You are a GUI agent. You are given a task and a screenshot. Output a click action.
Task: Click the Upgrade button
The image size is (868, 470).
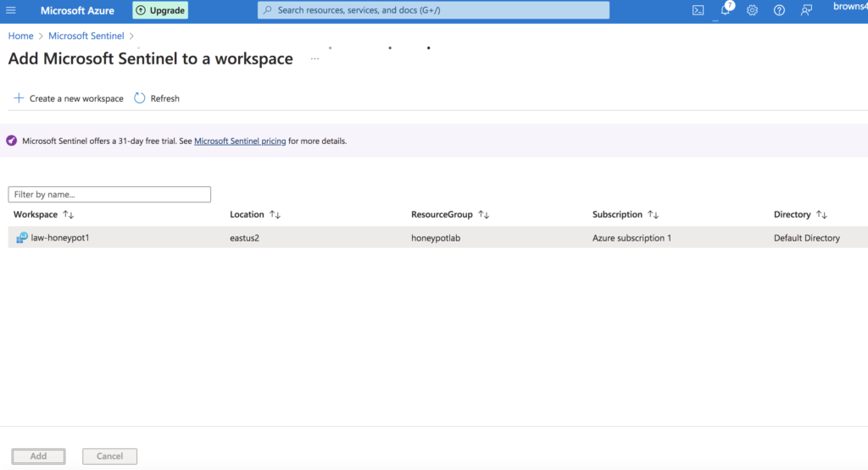point(160,10)
